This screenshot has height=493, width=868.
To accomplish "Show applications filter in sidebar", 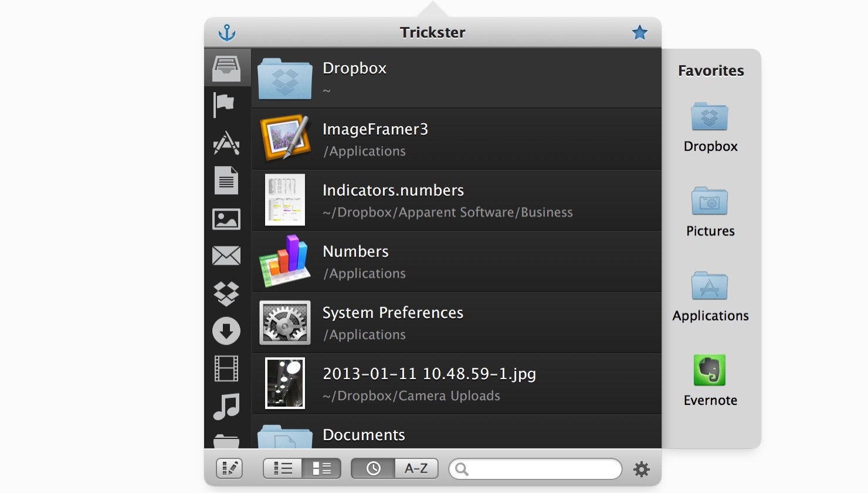I will [x=226, y=143].
